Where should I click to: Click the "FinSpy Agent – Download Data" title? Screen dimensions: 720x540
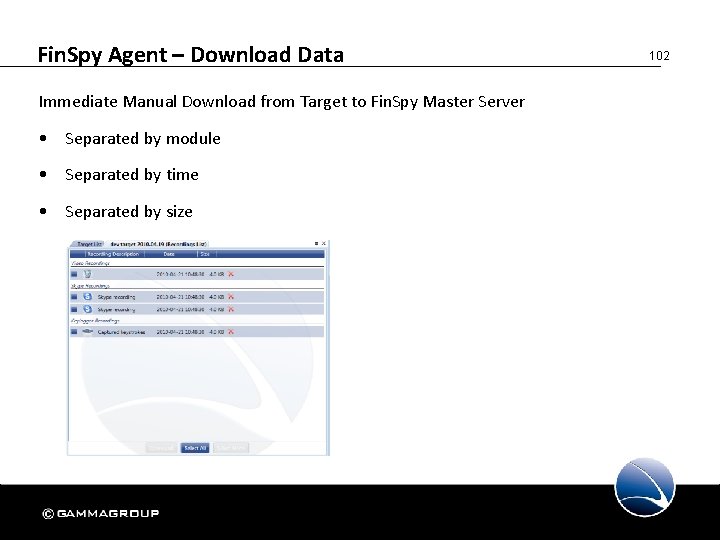pyautogui.click(x=191, y=55)
